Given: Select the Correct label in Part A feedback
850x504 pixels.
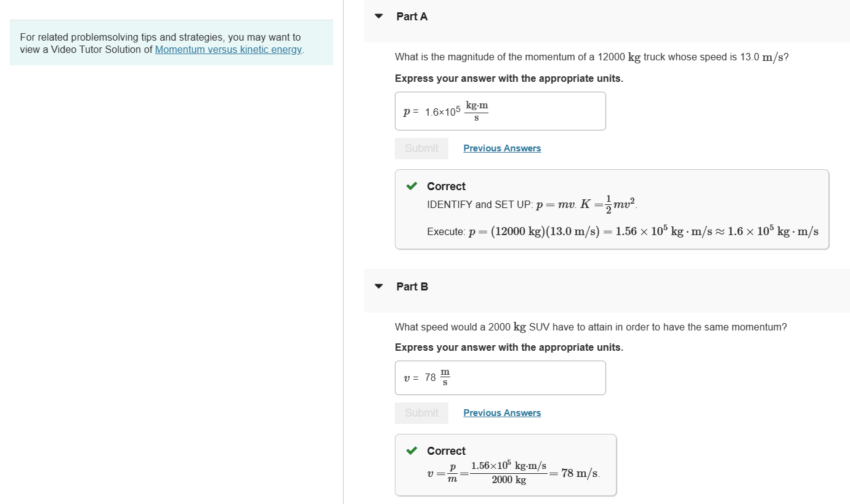Looking at the screenshot, I should pyautogui.click(x=446, y=186).
